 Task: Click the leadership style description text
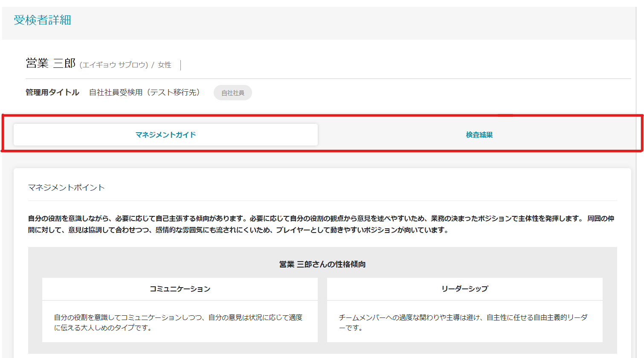464,323
